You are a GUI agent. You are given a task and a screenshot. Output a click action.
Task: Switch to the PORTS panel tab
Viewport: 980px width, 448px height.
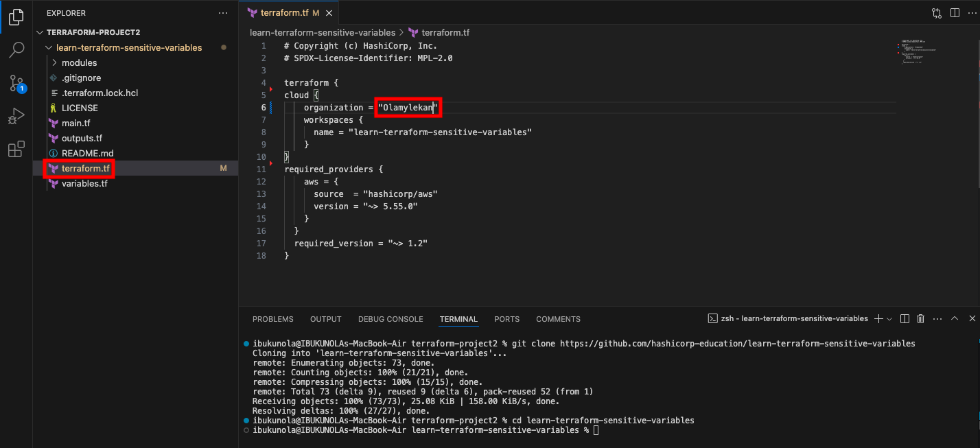506,319
